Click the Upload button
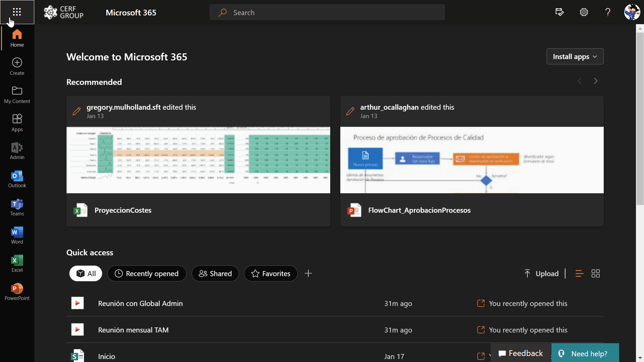The height and width of the screenshot is (362, 644). coord(542,273)
